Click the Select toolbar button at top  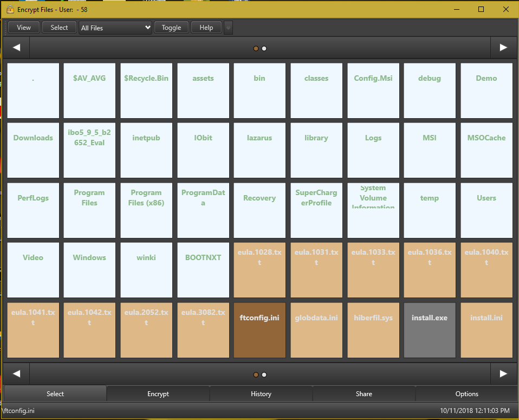(59, 28)
